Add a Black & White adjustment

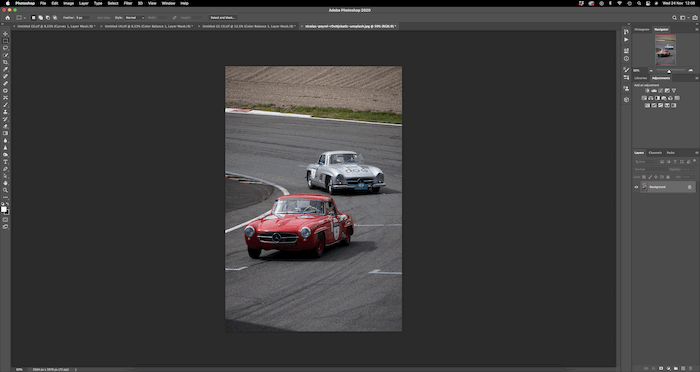[x=657, y=98]
